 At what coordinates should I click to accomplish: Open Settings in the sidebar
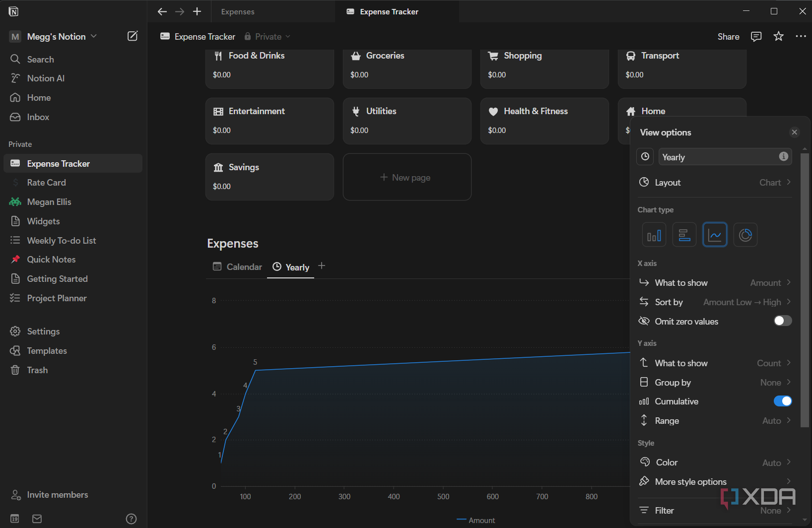73,331
